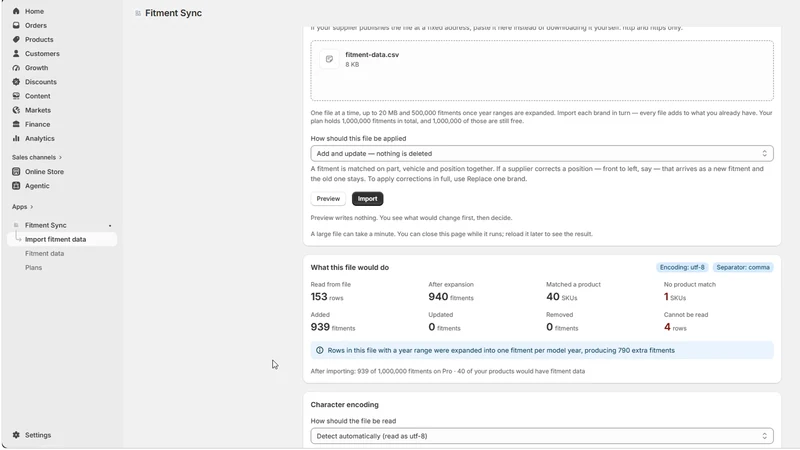Open Discounts section
Screen dimensions: 800x450
click(x=40, y=82)
